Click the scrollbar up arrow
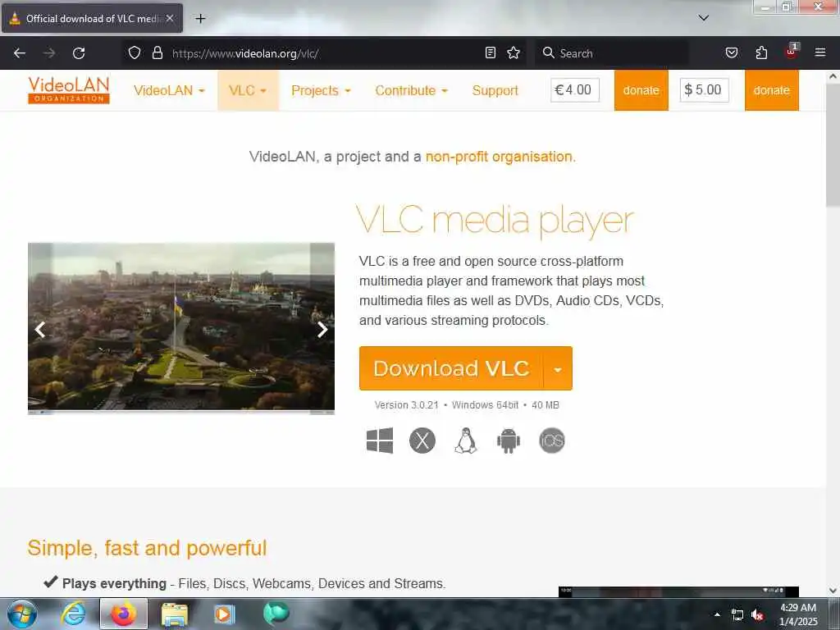Viewport: 840px width, 630px height. 833,76
